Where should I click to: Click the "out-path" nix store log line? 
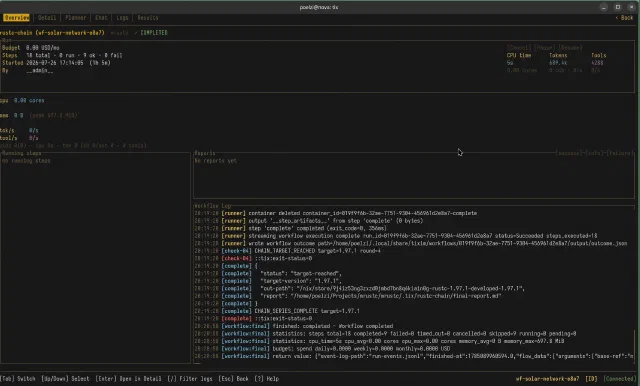pyautogui.click(x=360, y=288)
